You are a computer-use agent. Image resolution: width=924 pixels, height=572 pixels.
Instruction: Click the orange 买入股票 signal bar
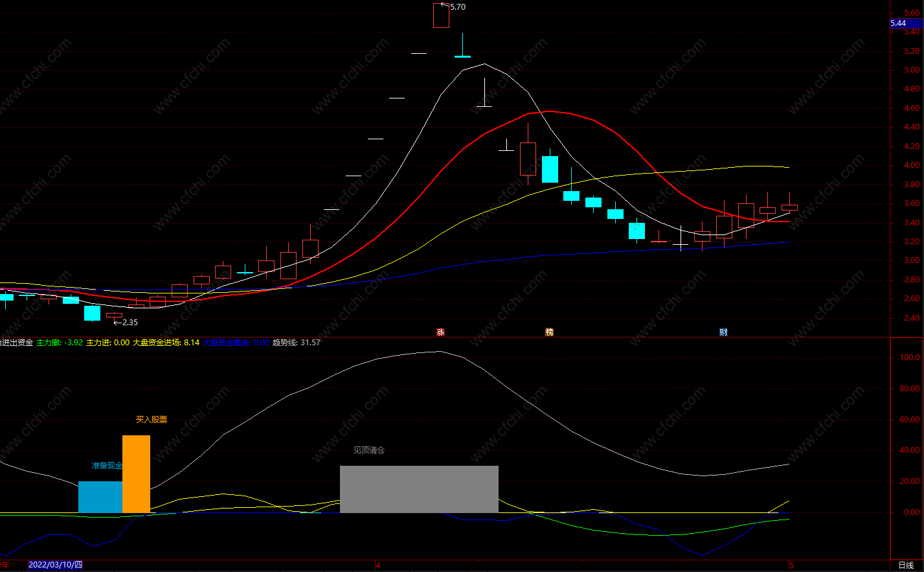(136, 474)
